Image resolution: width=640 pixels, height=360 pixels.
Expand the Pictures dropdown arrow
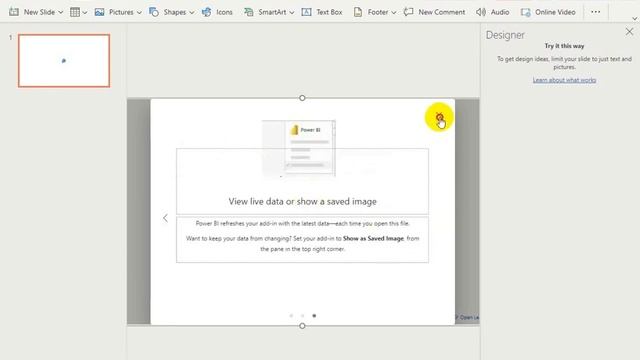(x=139, y=13)
